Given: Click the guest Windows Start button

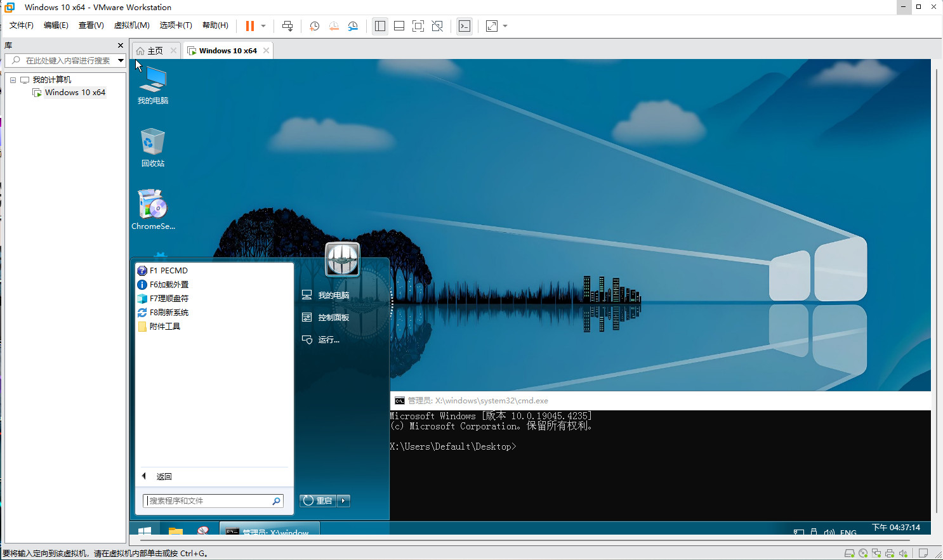Looking at the screenshot, I should click(145, 531).
